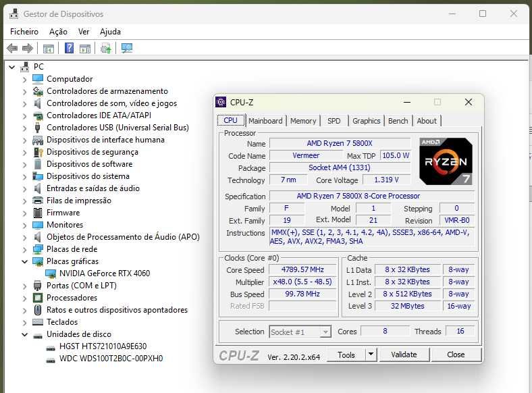Collapse the PC root node

tap(12, 68)
